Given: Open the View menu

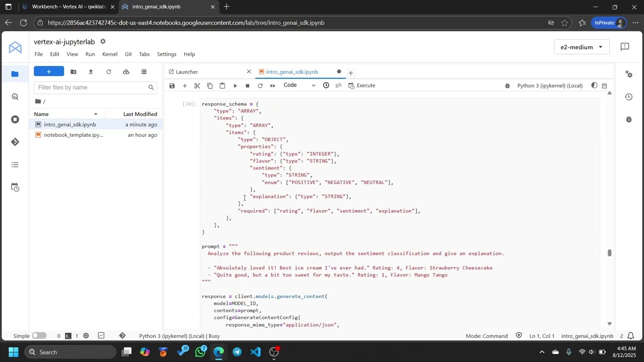Looking at the screenshot, I should tap(72, 54).
